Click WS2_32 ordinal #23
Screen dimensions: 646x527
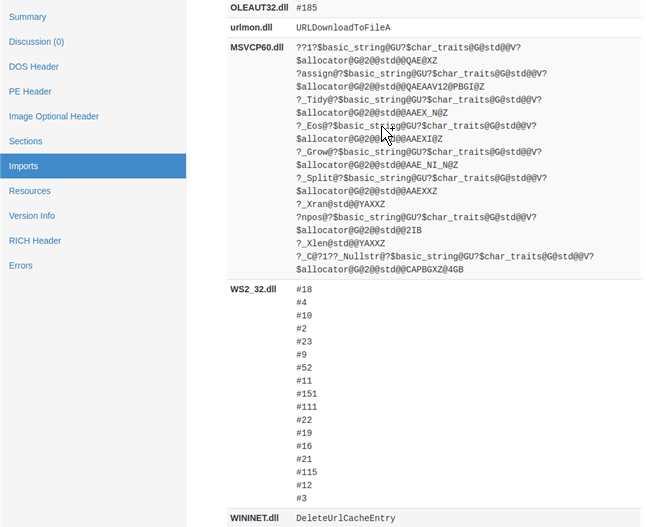coord(304,342)
